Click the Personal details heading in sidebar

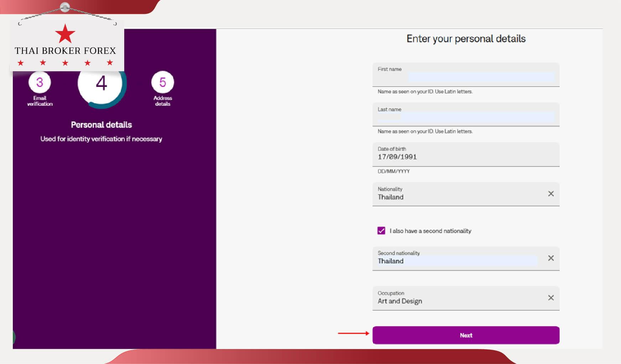pos(101,125)
